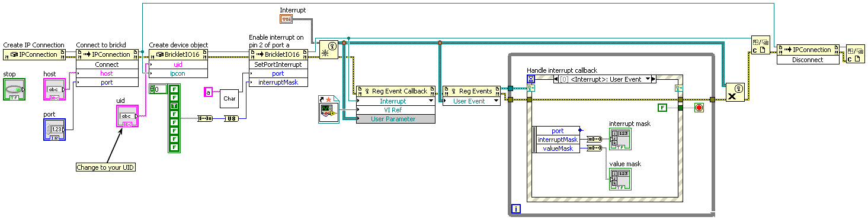Click the Char conversion box

pyautogui.click(x=229, y=99)
